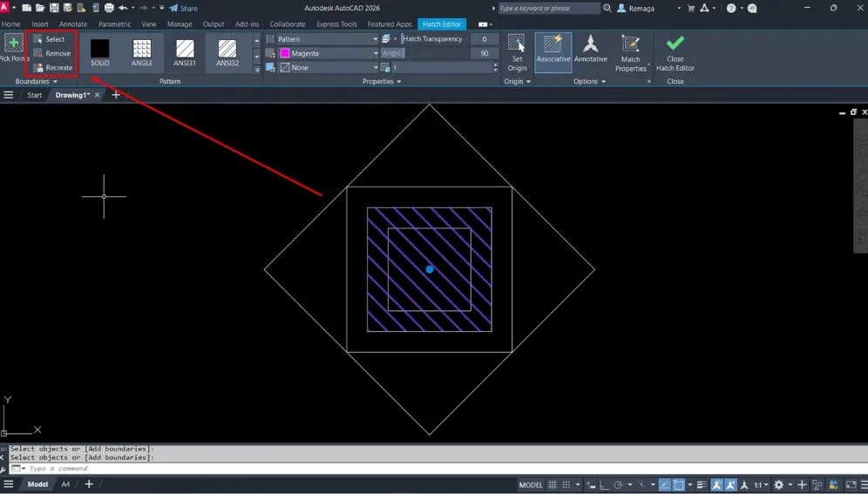Click the hatch scale stepper arrows

coord(495,67)
